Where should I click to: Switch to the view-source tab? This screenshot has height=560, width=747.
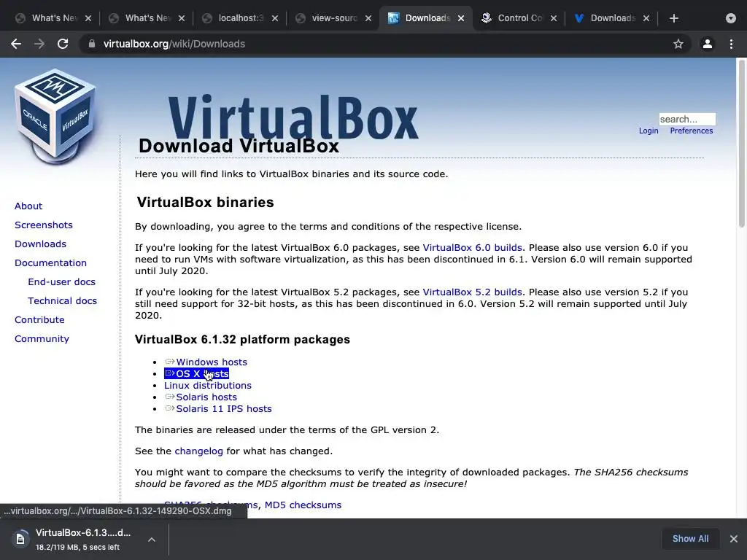coord(333,18)
